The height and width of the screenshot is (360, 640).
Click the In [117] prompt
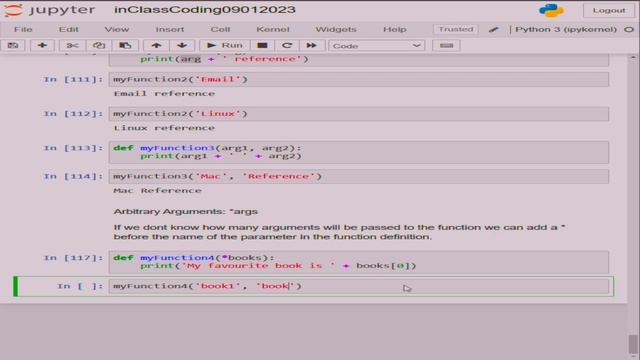coord(73,258)
